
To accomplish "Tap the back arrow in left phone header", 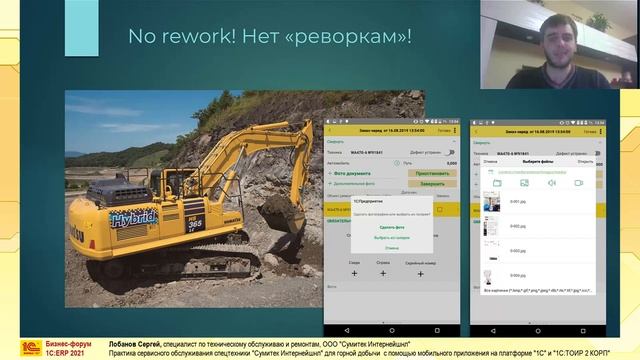I will click(x=329, y=131).
